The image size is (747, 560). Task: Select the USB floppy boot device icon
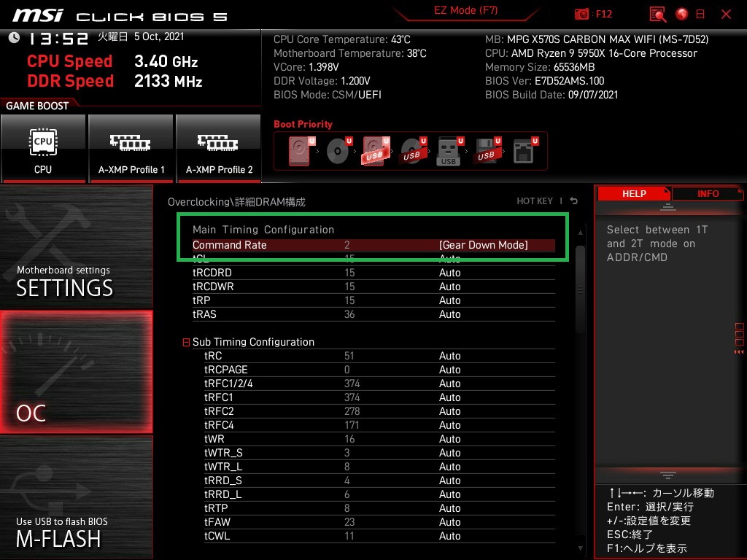click(487, 151)
